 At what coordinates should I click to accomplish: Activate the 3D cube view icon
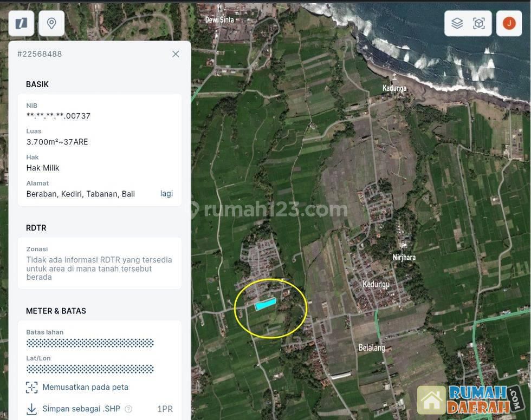(x=479, y=23)
